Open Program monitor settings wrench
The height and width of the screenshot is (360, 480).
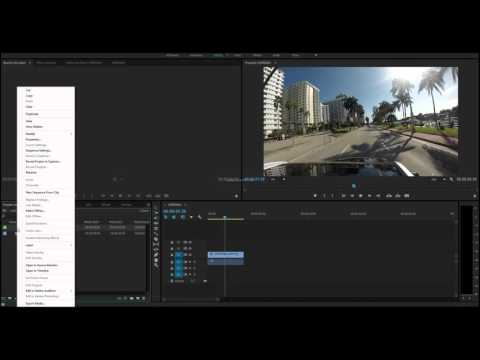coord(451,179)
